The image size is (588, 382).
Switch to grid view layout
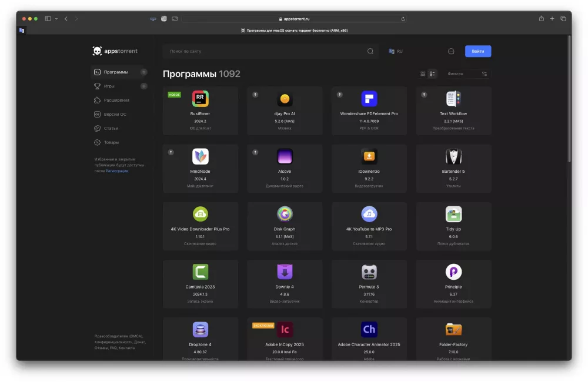(x=422, y=73)
